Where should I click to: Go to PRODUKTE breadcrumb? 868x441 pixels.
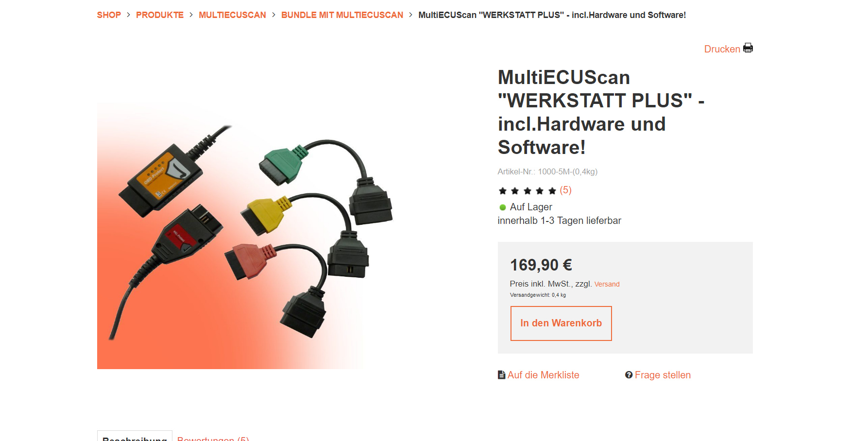[x=160, y=15]
